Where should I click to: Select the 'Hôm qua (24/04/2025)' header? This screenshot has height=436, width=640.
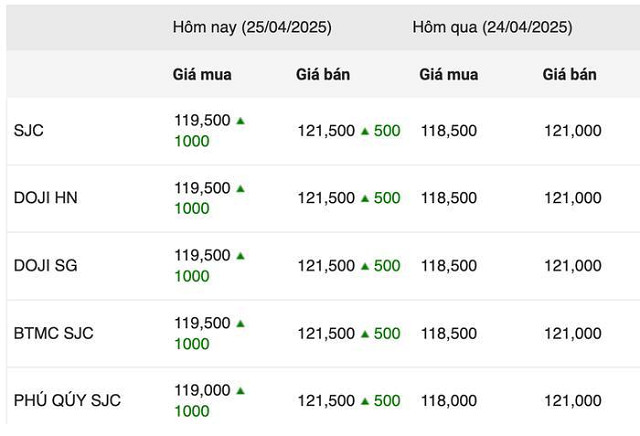tap(492, 27)
